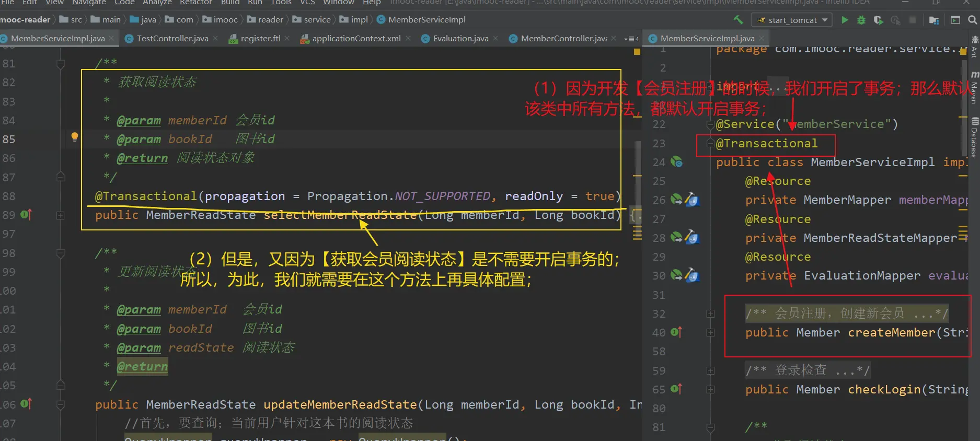980x441 pixels.
Task: Click the Search Everywhere magnifier icon
Action: (x=972, y=20)
